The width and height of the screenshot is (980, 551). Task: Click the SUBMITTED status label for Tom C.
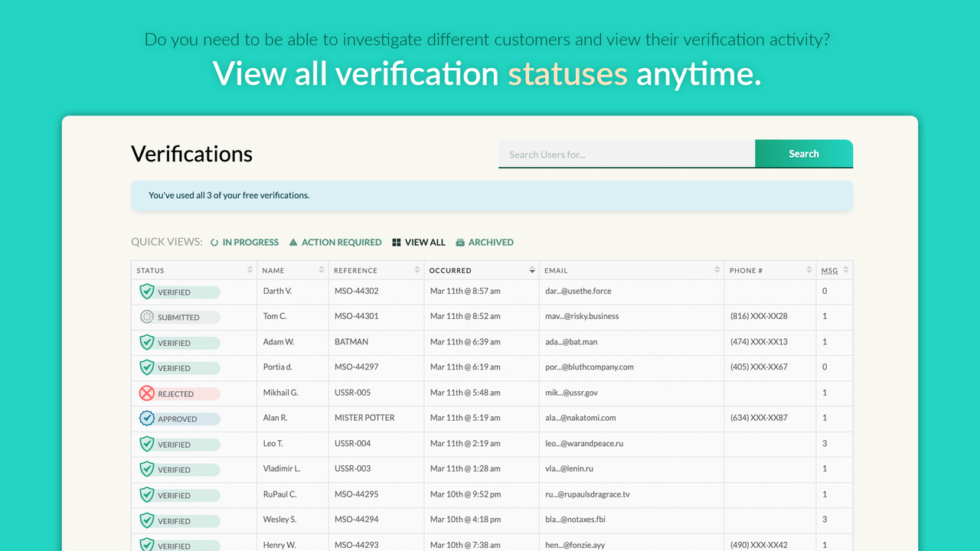click(x=178, y=318)
